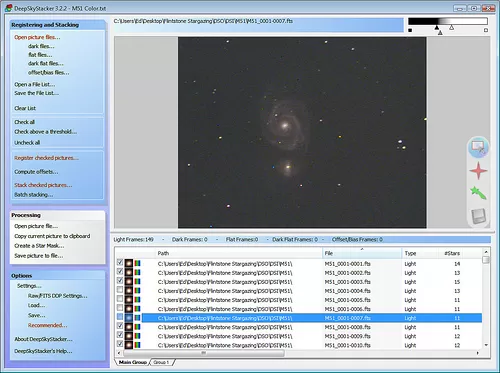Select the M51_0001-0010.fts row

pos(298,345)
